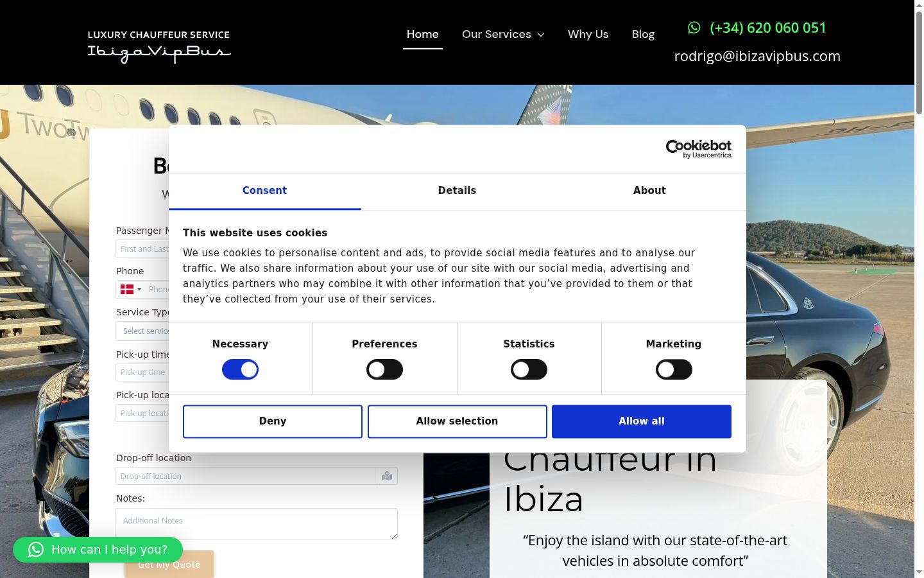The height and width of the screenshot is (578, 924).
Task: Click the Get My Quote button
Action: pyautogui.click(x=169, y=565)
